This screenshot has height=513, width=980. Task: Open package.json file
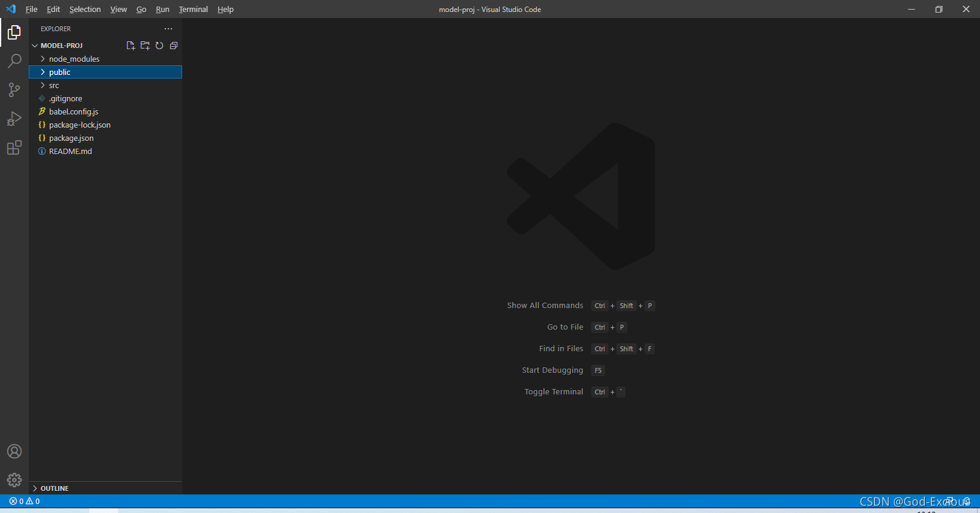pyautogui.click(x=105, y=138)
